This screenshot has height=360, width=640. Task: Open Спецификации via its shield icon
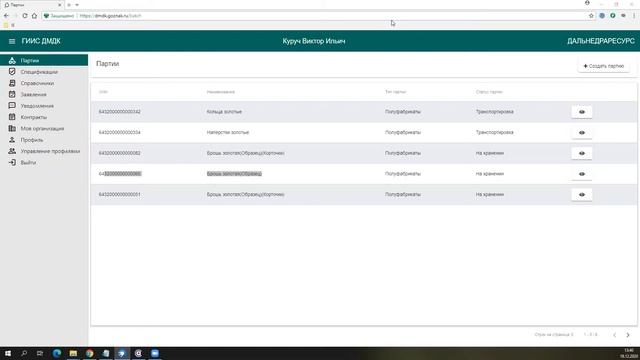pyautogui.click(x=12, y=72)
